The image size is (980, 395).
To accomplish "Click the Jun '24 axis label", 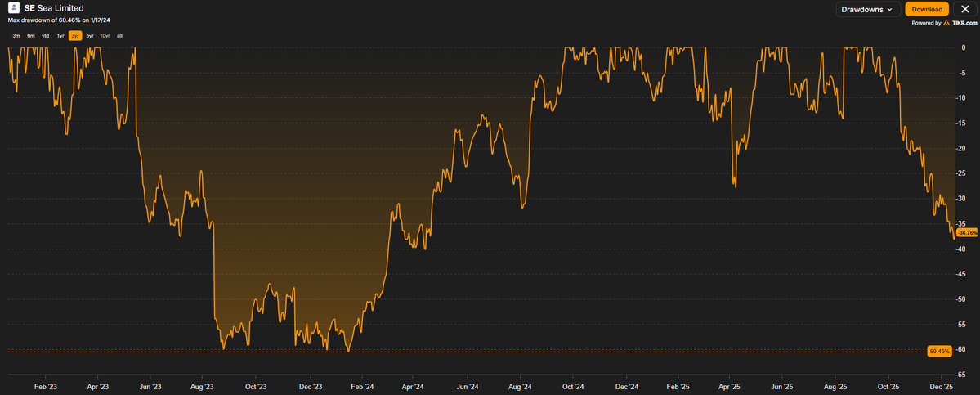I will pyautogui.click(x=468, y=388).
